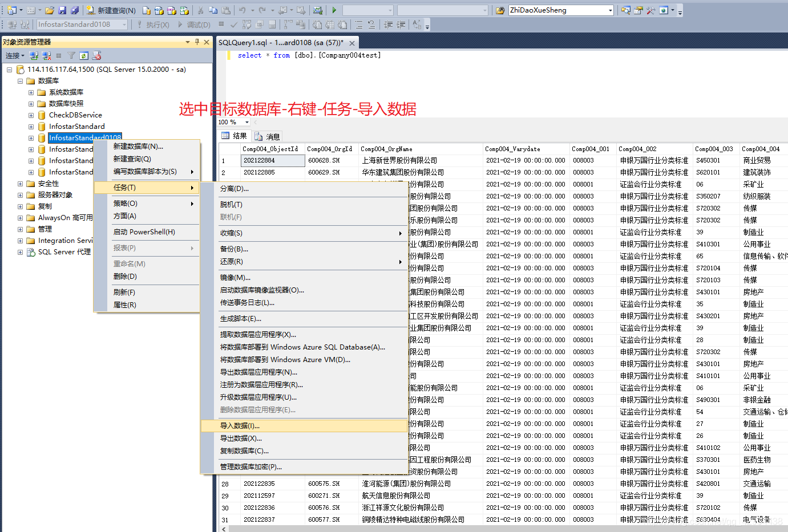The height and width of the screenshot is (532, 788).
Task: Click Object Explorer Disconnect icon
Action: [x=47, y=56]
